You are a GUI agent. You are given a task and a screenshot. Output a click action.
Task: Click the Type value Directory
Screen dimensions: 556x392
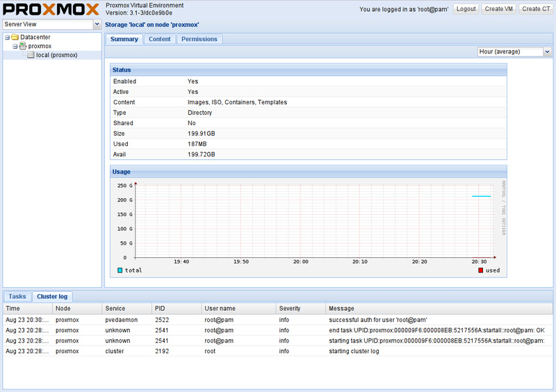click(199, 113)
